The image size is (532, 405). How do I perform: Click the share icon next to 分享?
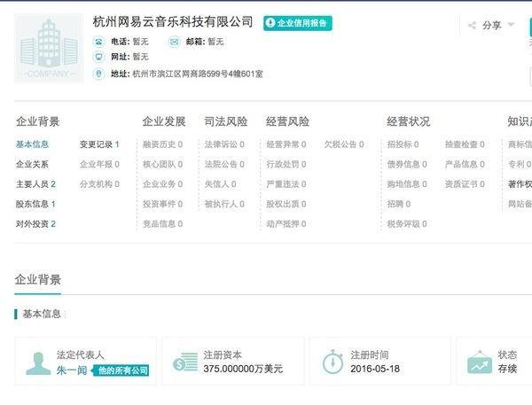[472, 25]
